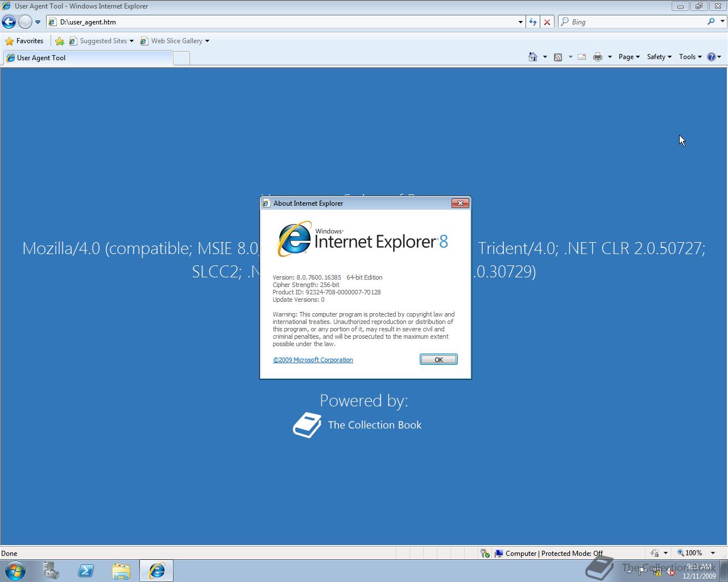Click the tray clock showing 12/11/2009

(x=700, y=571)
